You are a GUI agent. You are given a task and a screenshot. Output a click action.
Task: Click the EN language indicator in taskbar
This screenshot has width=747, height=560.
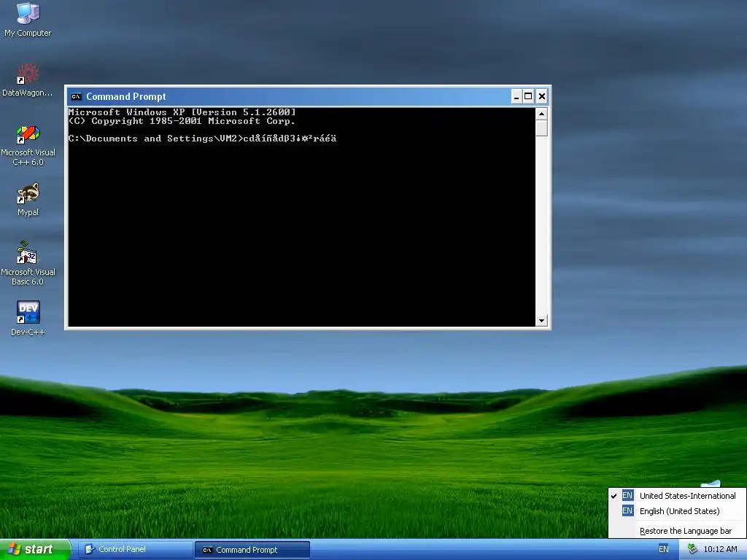tap(664, 550)
